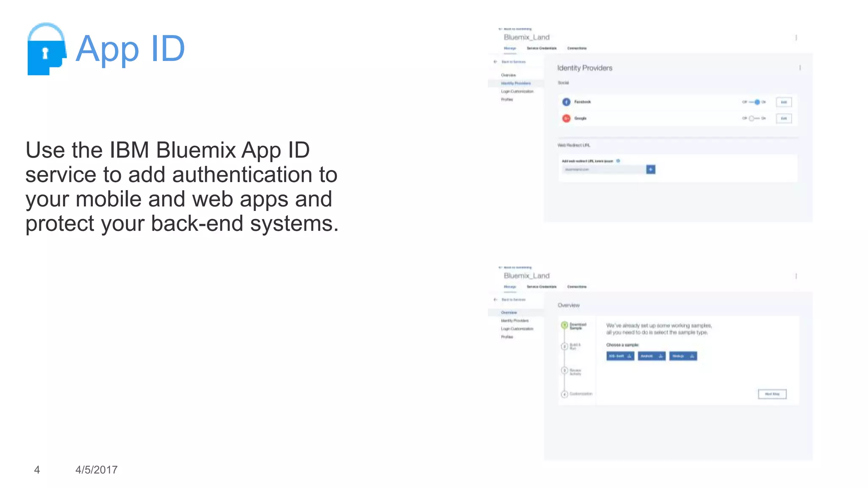Select Connections tab in the top screenshot
The height and width of the screenshot is (488, 868).
click(x=577, y=48)
